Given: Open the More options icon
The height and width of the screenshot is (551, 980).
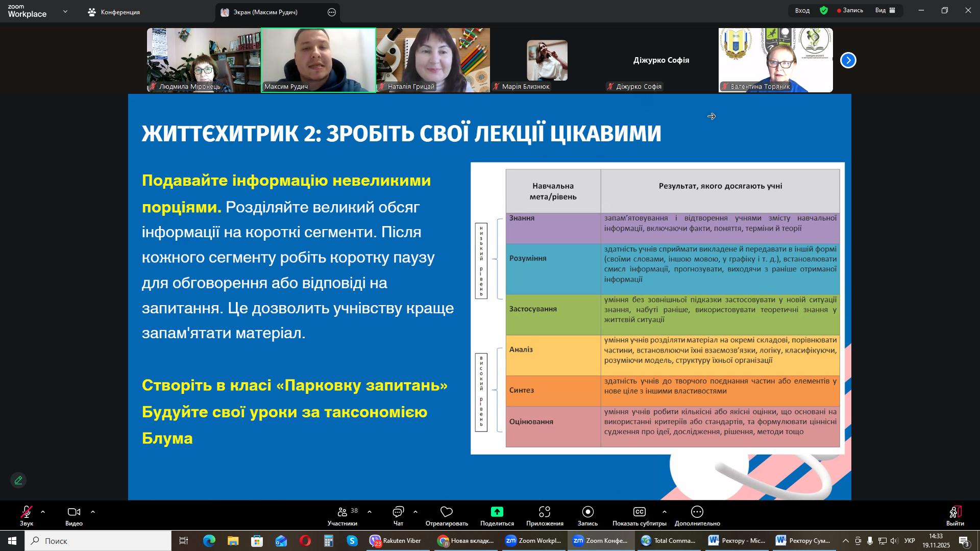Looking at the screenshot, I should click(x=697, y=512).
